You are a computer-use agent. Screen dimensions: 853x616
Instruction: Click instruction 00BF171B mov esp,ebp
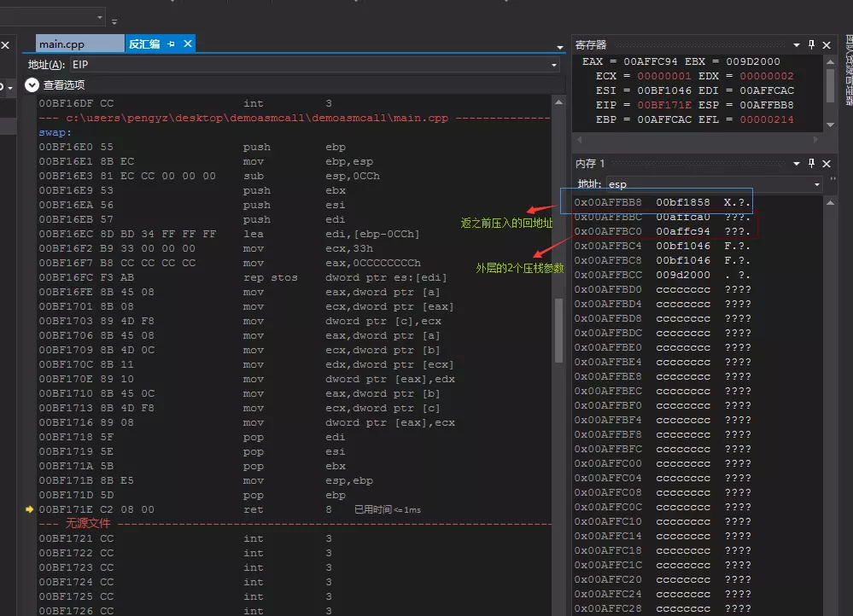[x=206, y=480]
